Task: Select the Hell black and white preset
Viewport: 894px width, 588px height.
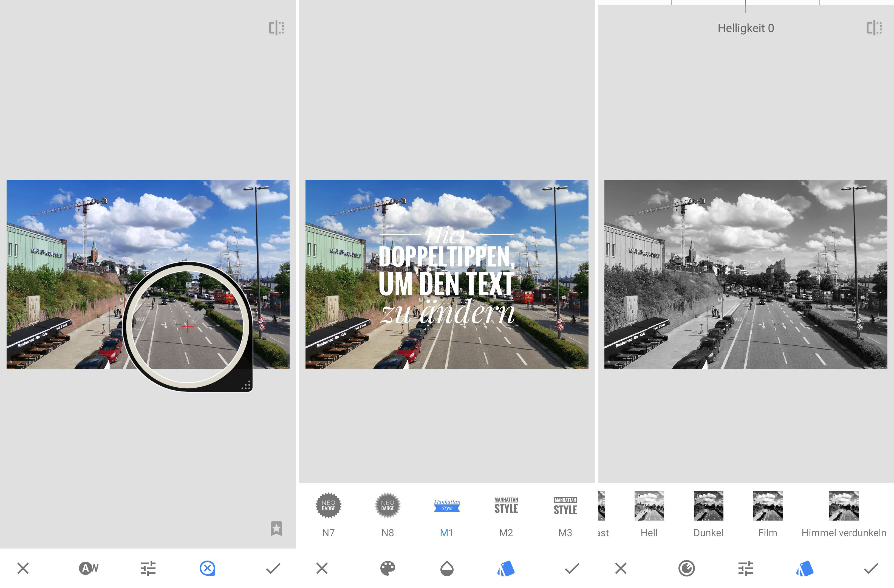Action: click(649, 515)
